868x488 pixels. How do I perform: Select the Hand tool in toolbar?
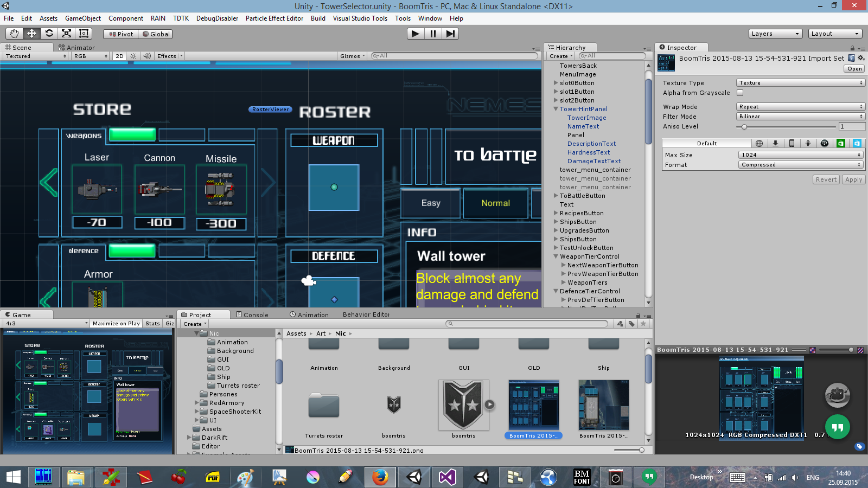click(14, 34)
